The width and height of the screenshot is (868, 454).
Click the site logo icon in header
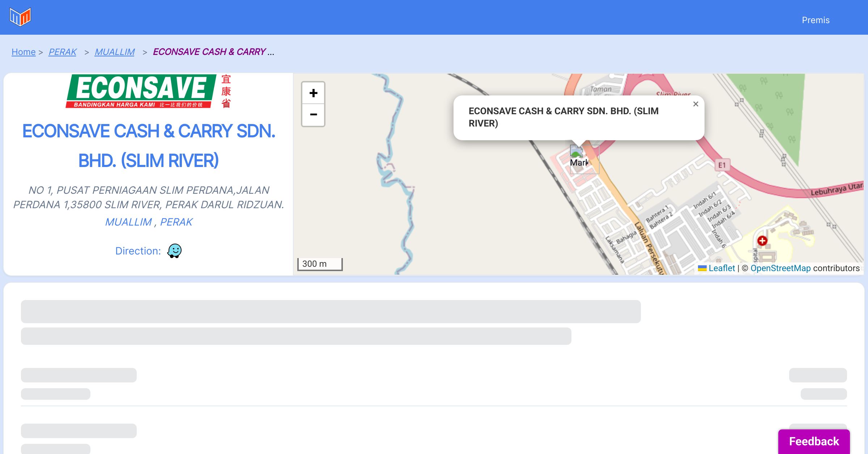(x=20, y=17)
